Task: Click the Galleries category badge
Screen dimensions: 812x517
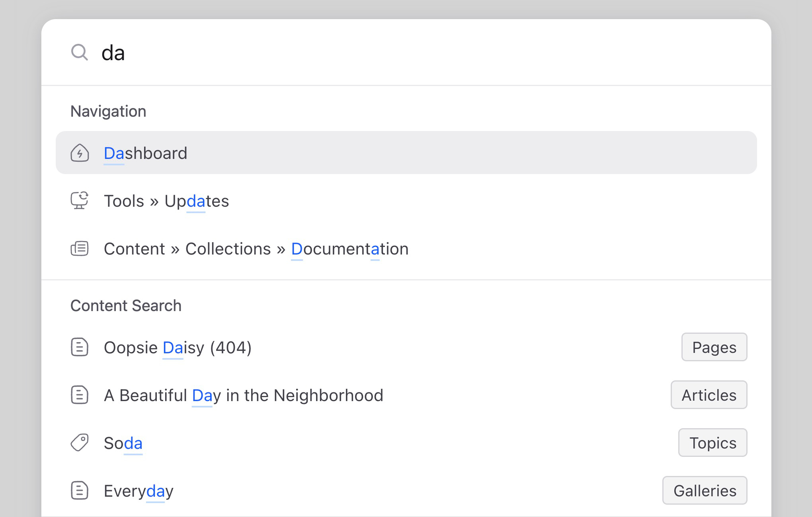Action: pos(705,490)
